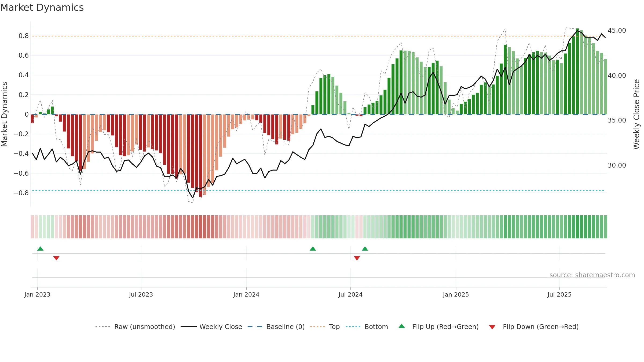Screen dimensions: 644x362
Task: Click the 45.00 right axis price label
Action: point(617,31)
